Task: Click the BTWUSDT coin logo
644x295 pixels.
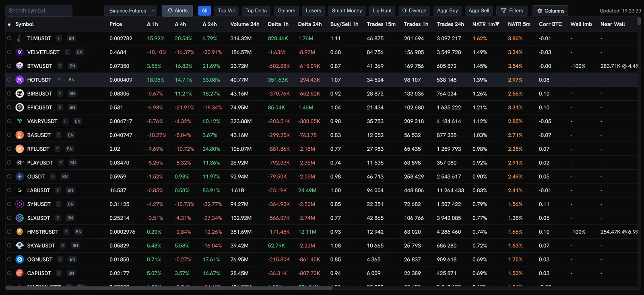Action: pyautogui.click(x=19, y=66)
